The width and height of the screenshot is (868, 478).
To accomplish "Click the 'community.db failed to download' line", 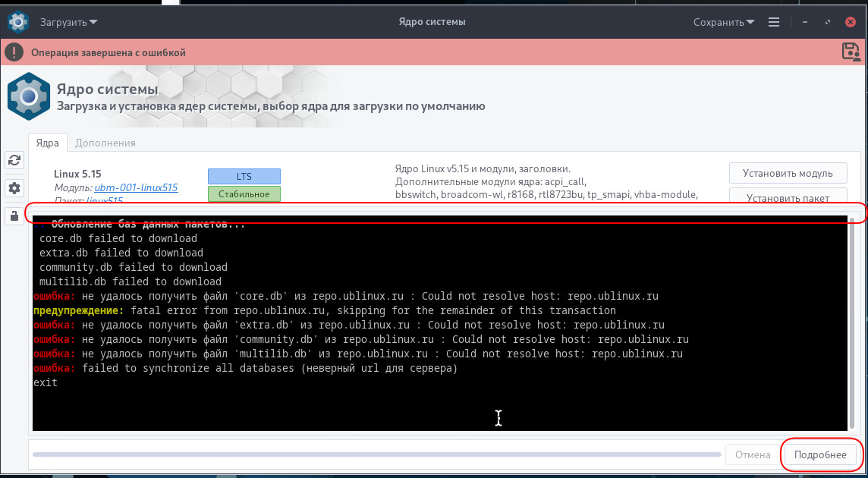I will click(x=134, y=268).
